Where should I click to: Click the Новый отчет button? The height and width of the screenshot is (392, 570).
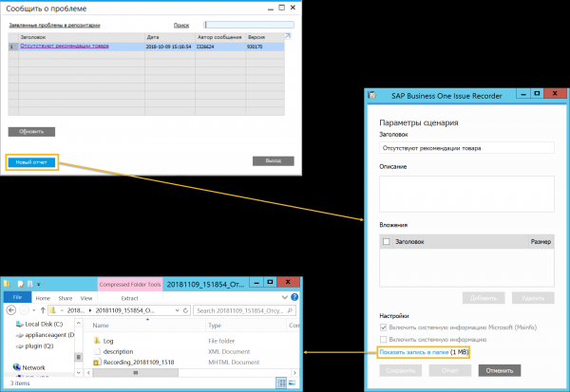[x=32, y=162]
